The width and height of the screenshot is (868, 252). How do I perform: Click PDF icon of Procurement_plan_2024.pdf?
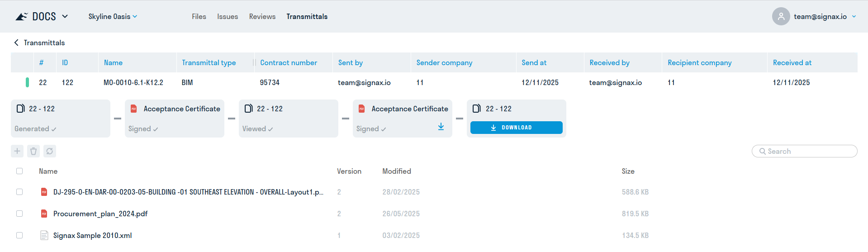(44, 214)
